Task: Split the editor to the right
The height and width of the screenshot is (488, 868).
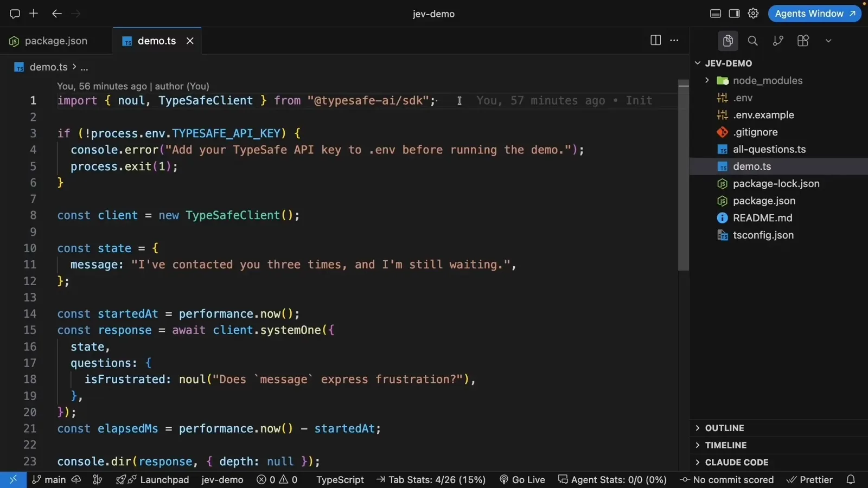Action: coord(655,40)
